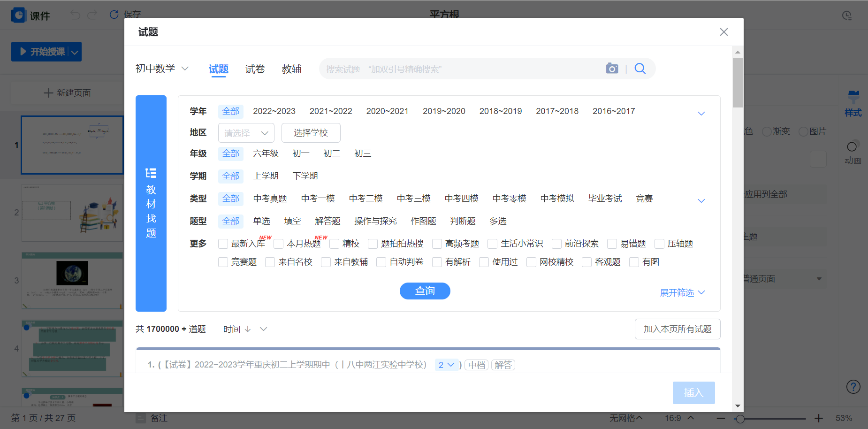Click the 样式 paint roller icon
This screenshot has width=868, height=429.
coord(853,97)
